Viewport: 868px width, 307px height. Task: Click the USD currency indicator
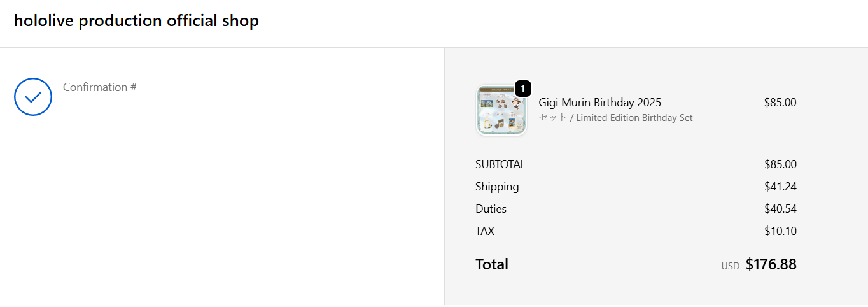coord(730,266)
